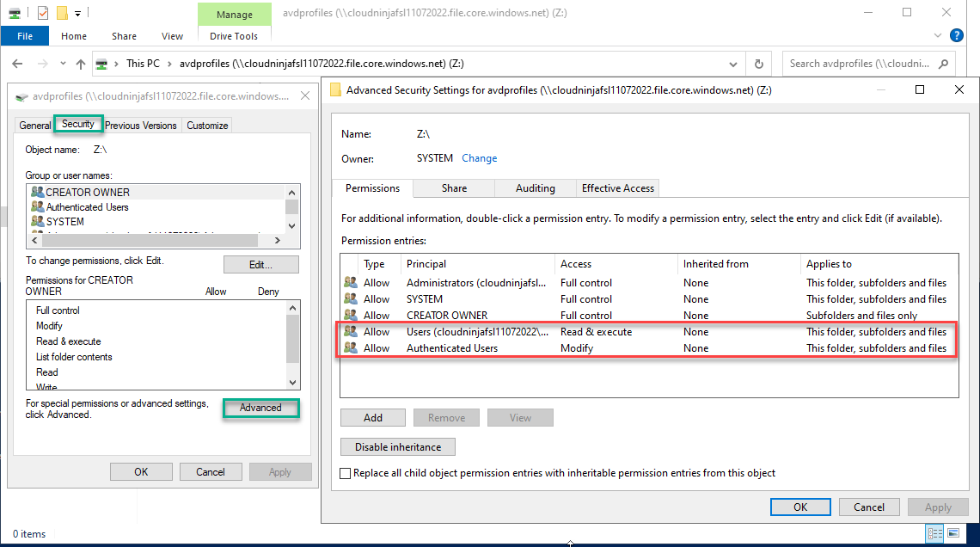Switch to the Share ribbon tab
This screenshot has height=547, width=980.
[125, 36]
